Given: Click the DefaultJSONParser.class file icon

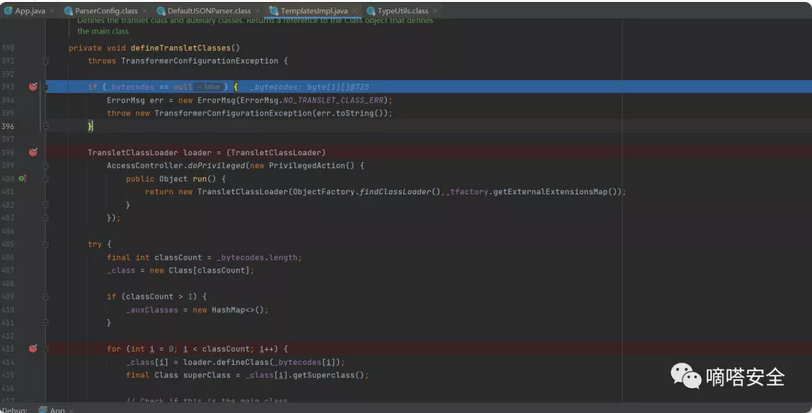Looking at the screenshot, I should point(161,11).
